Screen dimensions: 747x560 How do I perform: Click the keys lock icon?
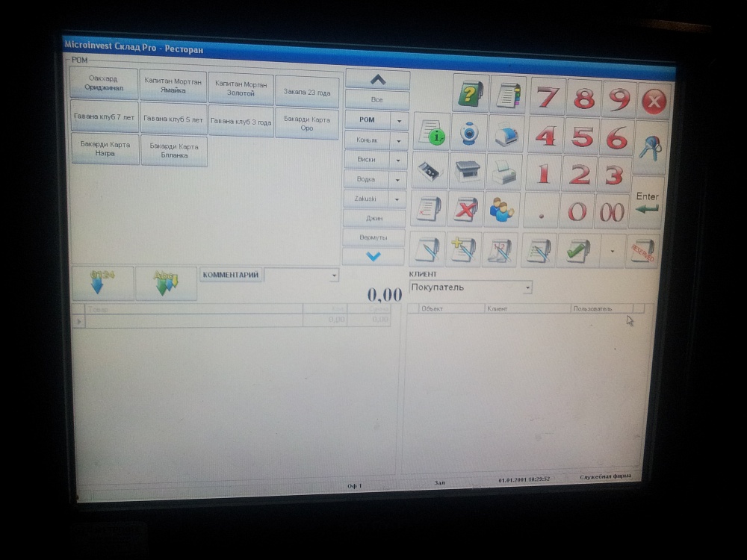(651, 148)
